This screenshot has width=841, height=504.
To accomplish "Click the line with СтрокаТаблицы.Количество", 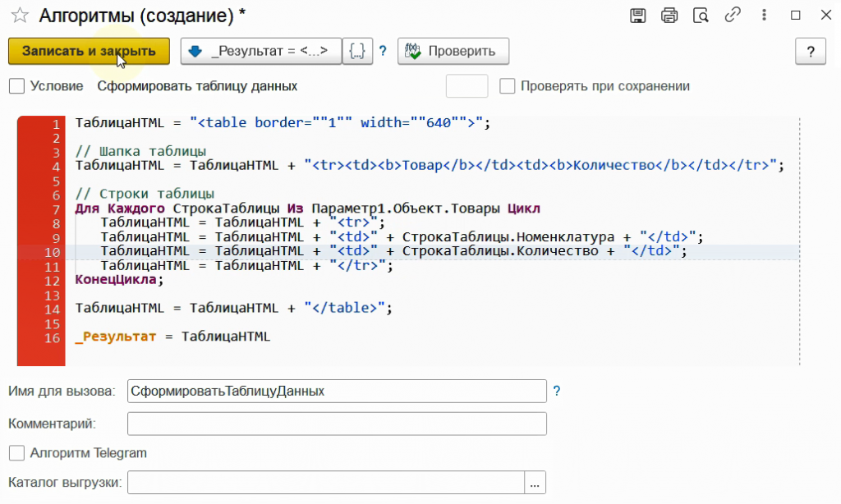I will (x=393, y=251).
